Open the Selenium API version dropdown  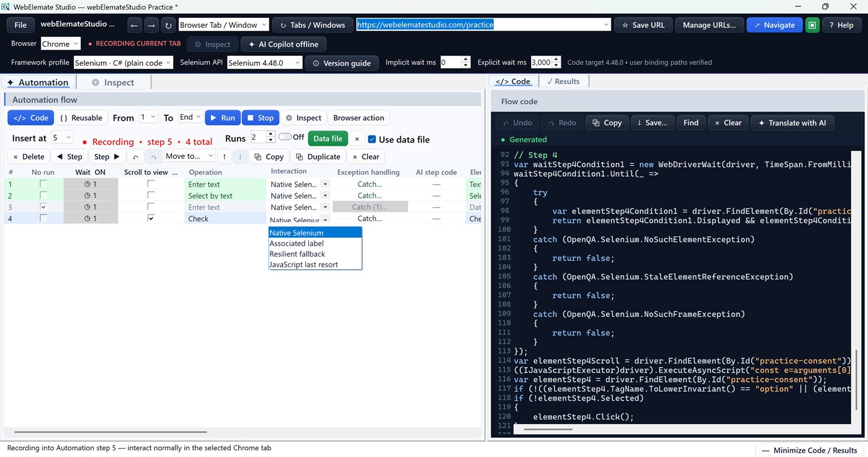(265, 63)
